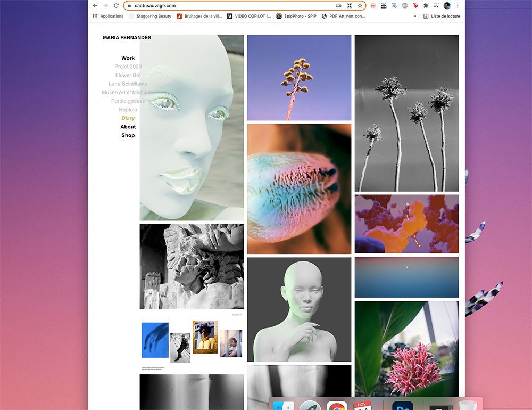Launch Chrome from the dock

tap(337, 407)
